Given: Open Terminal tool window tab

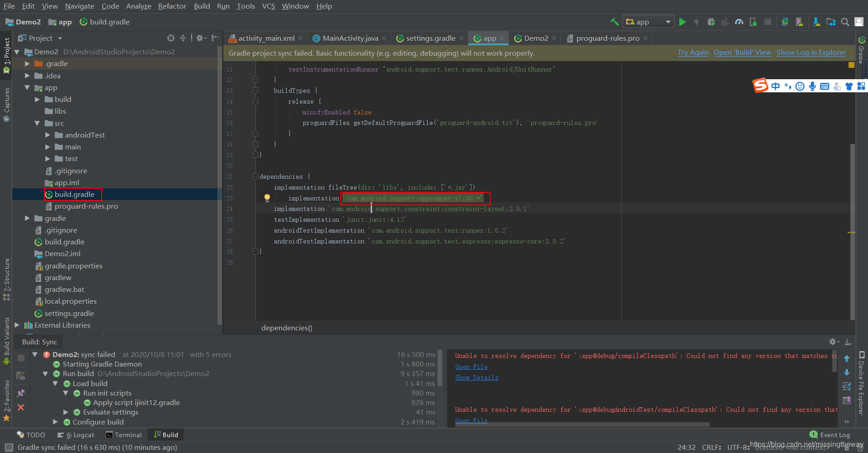Looking at the screenshot, I should pyautogui.click(x=124, y=435).
